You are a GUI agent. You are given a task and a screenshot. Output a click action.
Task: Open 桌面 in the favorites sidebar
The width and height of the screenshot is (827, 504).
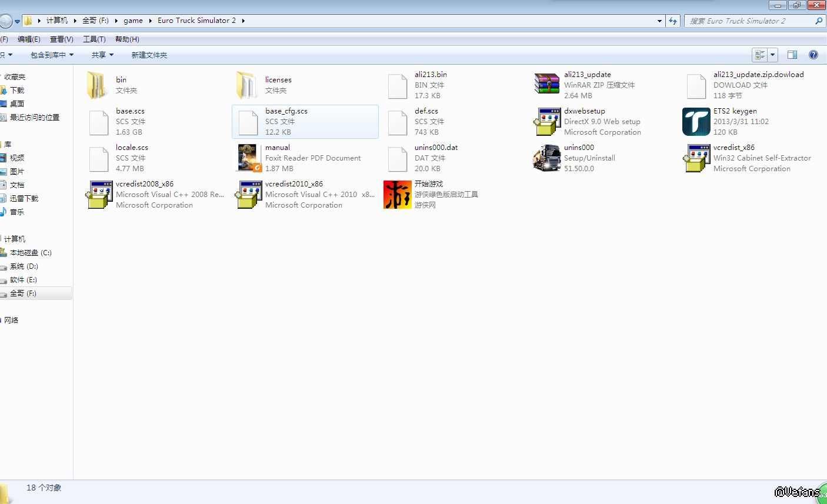point(17,104)
